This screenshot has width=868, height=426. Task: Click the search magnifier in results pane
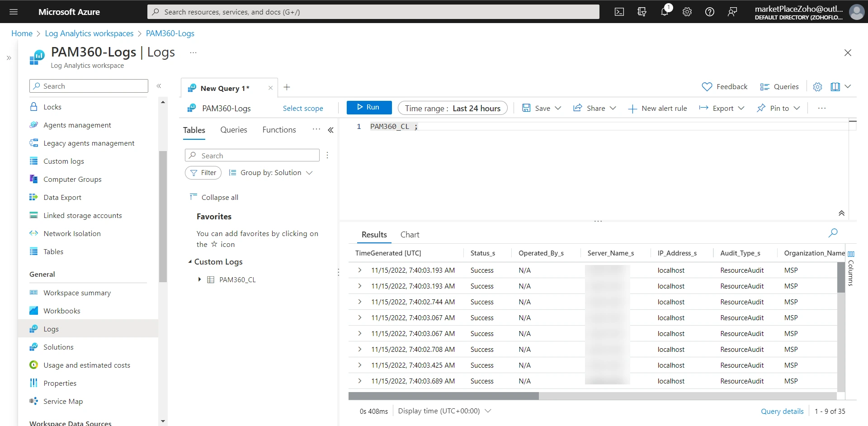pyautogui.click(x=833, y=233)
